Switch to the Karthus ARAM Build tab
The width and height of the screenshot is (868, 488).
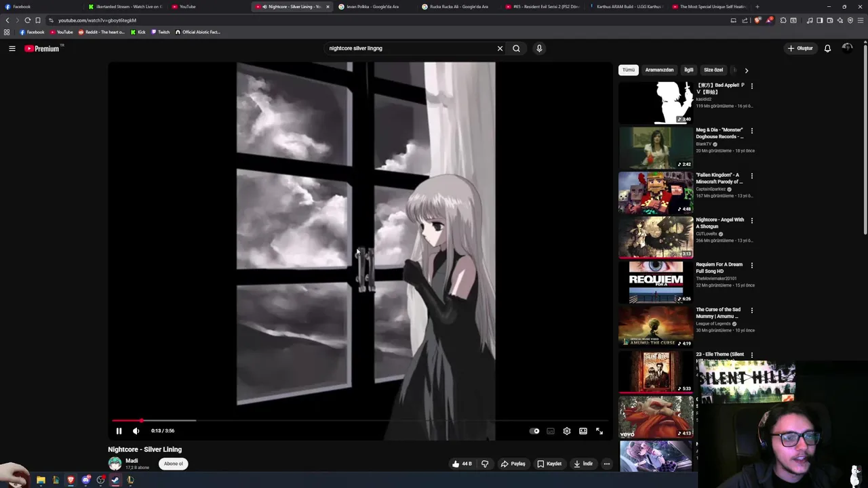tap(627, 7)
